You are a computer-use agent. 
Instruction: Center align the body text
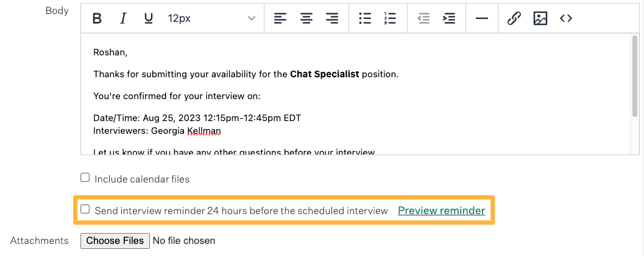pyautogui.click(x=306, y=18)
